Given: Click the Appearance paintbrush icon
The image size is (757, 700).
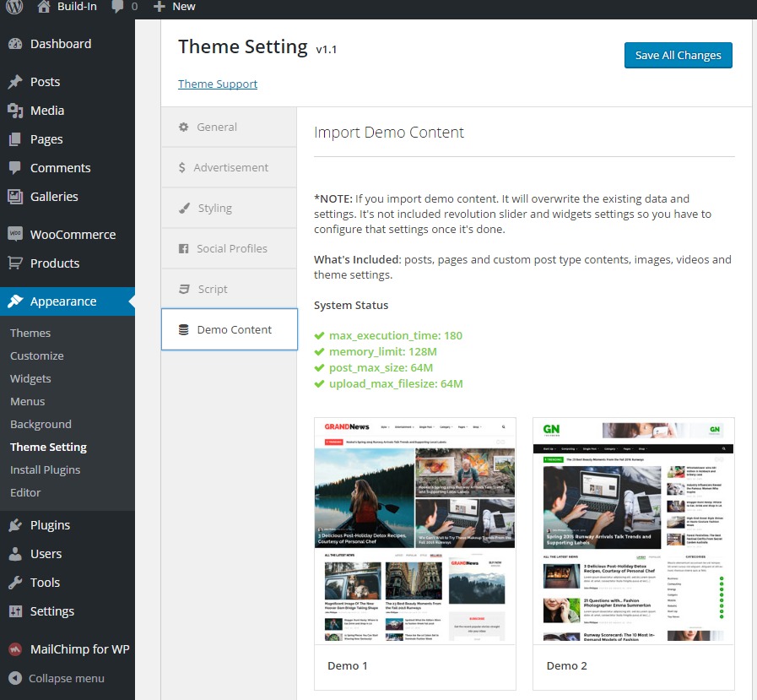Looking at the screenshot, I should point(15,301).
